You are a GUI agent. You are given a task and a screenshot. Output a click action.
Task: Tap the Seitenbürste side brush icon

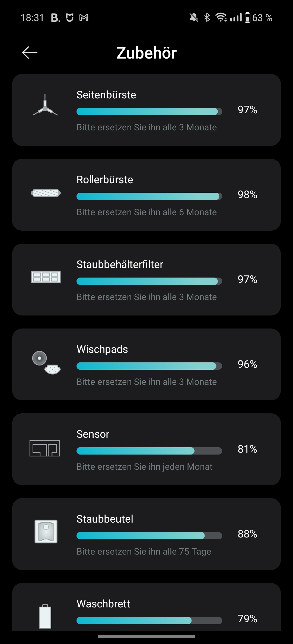click(x=45, y=105)
